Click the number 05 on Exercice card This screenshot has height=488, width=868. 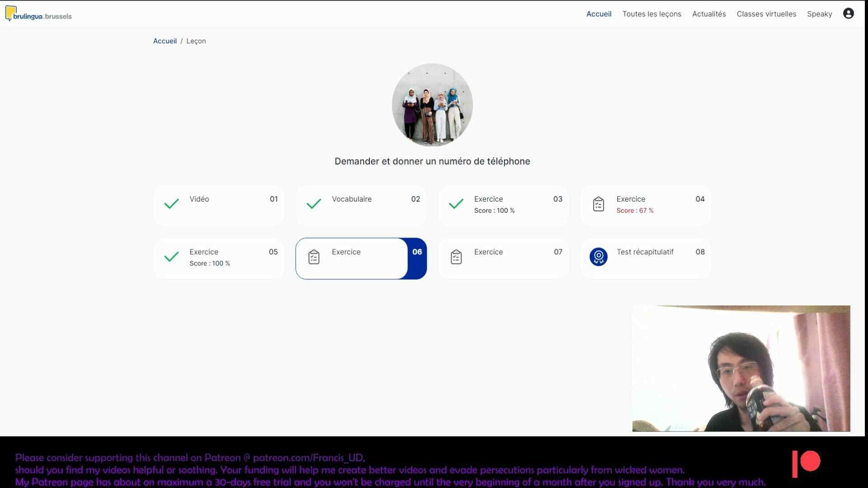[x=273, y=252]
